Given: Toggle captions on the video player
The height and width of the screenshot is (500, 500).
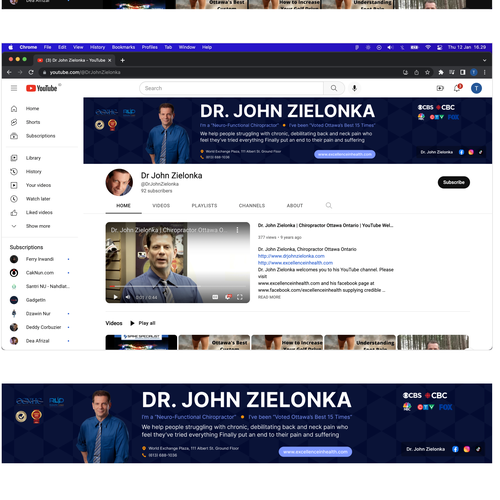Looking at the screenshot, I should [x=215, y=297].
